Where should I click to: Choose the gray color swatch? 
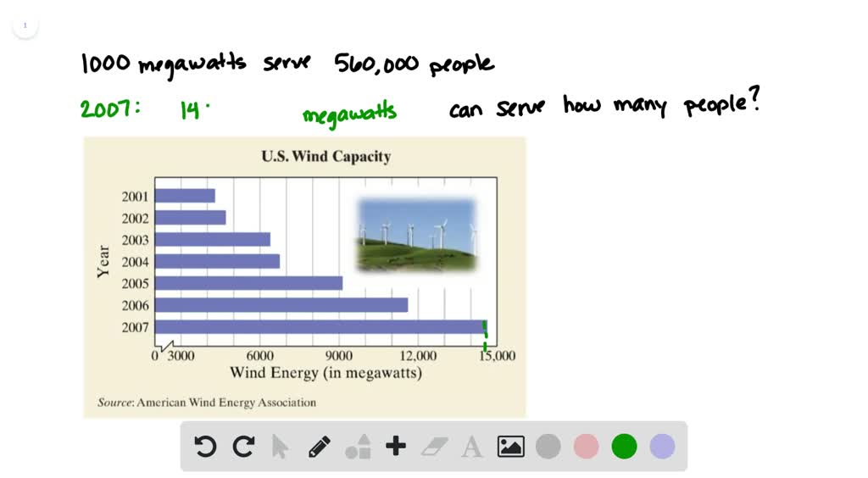pyautogui.click(x=548, y=447)
